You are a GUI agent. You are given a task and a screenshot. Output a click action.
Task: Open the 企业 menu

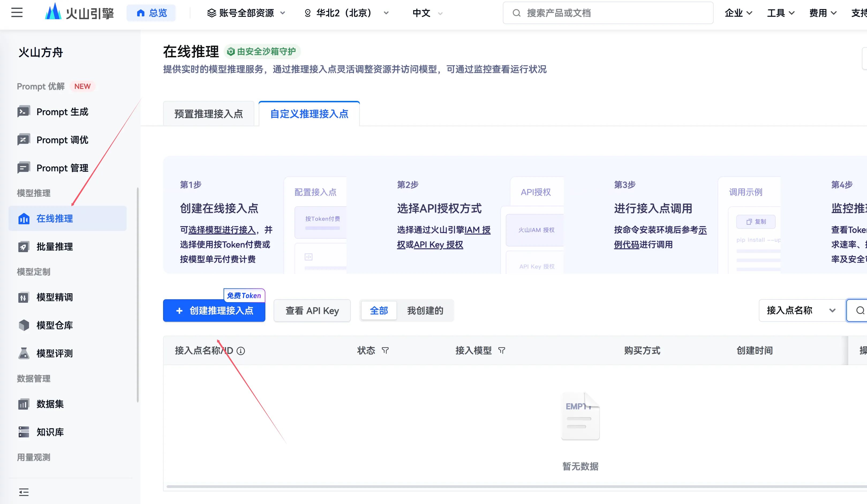coord(738,13)
